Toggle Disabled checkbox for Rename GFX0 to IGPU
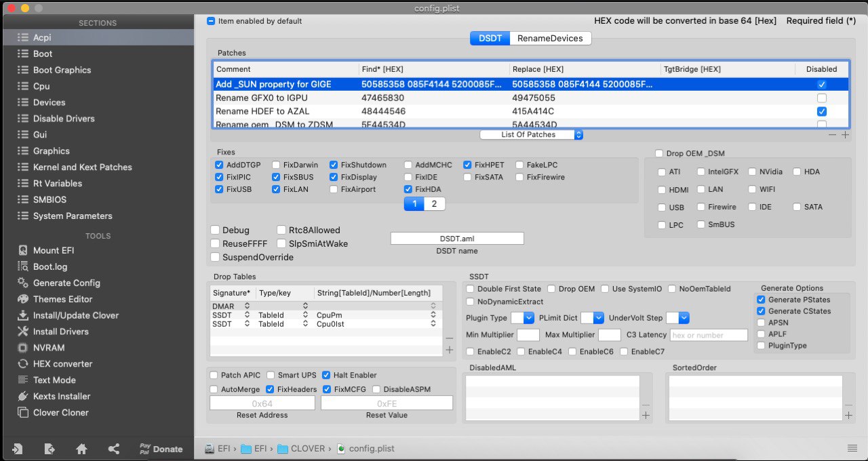This screenshot has height=461, width=868. (822, 98)
